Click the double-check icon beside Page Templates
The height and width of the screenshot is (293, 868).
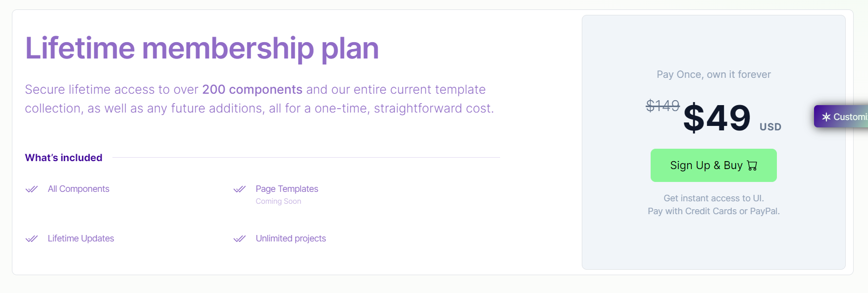coord(240,189)
